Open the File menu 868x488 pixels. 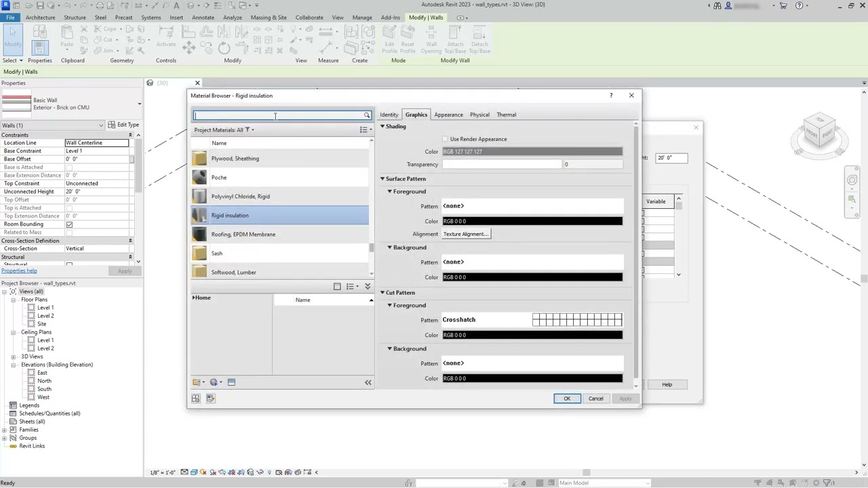[10, 18]
